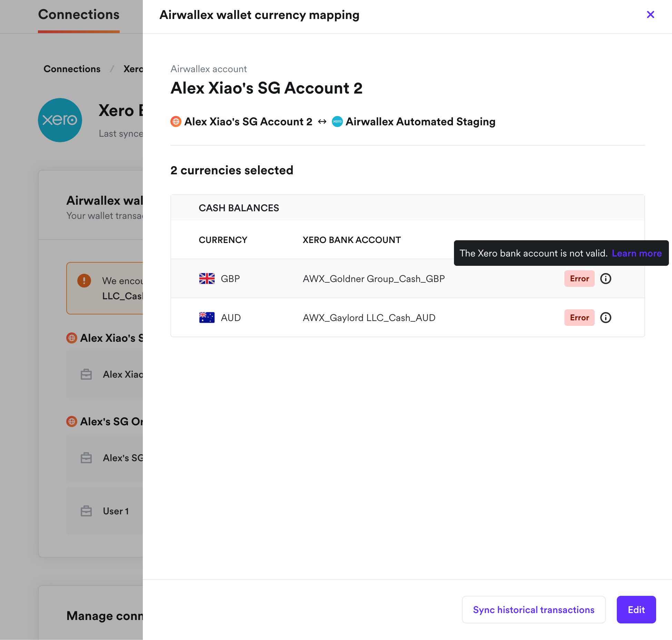Image resolution: width=672 pixels, height=640 pixels.
Task: Click the CASH BALANCES section header
Action: click(x=239, y=208)
